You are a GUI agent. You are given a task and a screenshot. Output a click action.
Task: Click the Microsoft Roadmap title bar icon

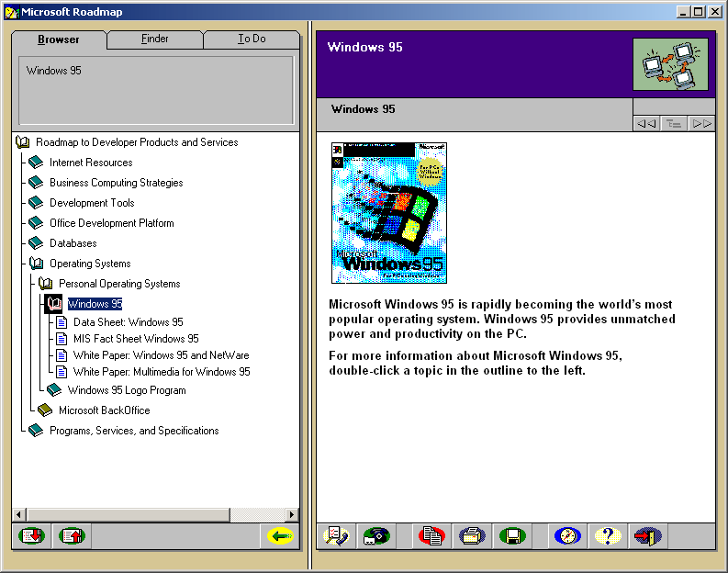(11, 12)
